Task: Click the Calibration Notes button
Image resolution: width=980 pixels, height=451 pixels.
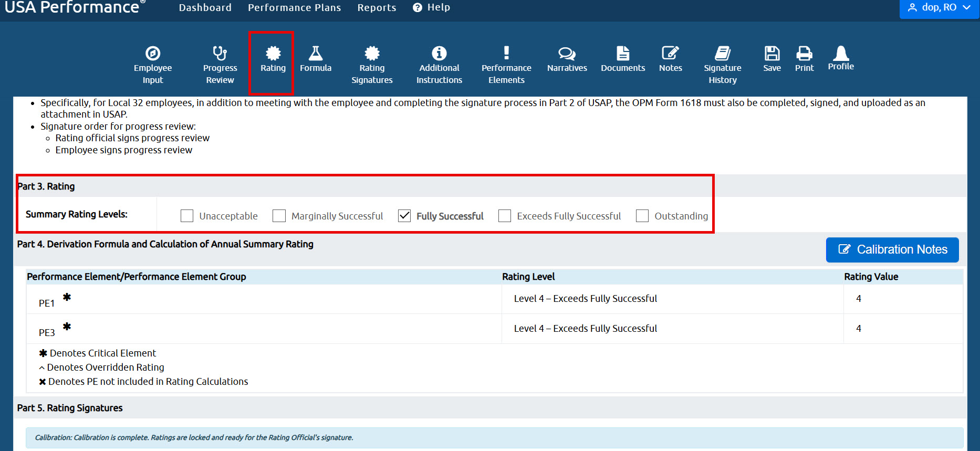Action: pos(892,250)
